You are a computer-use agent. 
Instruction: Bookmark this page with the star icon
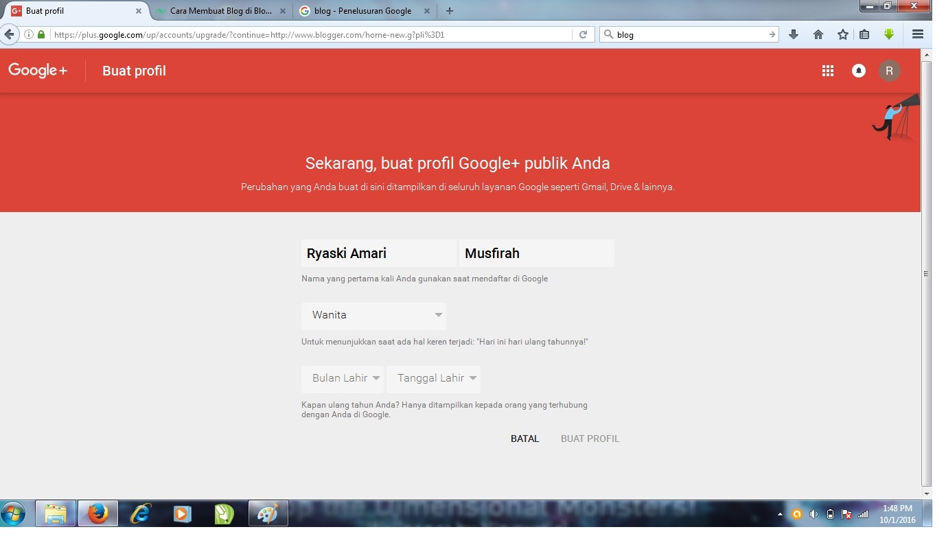(843, 34)
